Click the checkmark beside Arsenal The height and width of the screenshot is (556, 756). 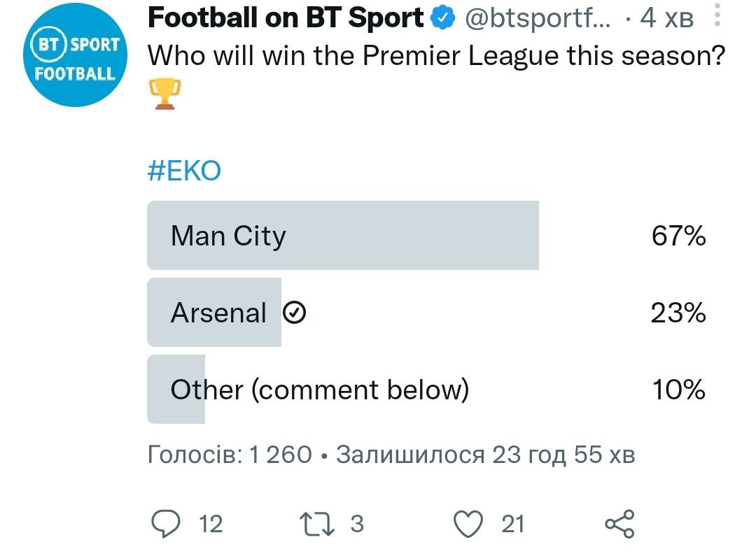click(x=295, y=314)
